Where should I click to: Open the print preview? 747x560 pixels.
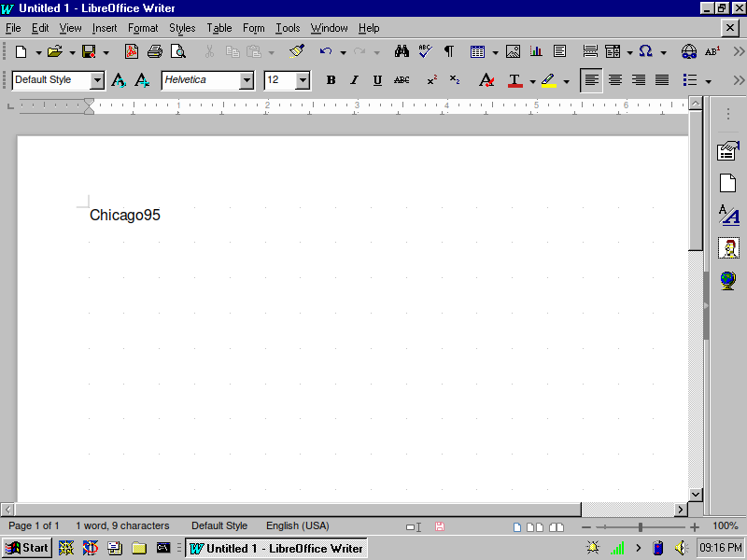(x=177, y=51)
